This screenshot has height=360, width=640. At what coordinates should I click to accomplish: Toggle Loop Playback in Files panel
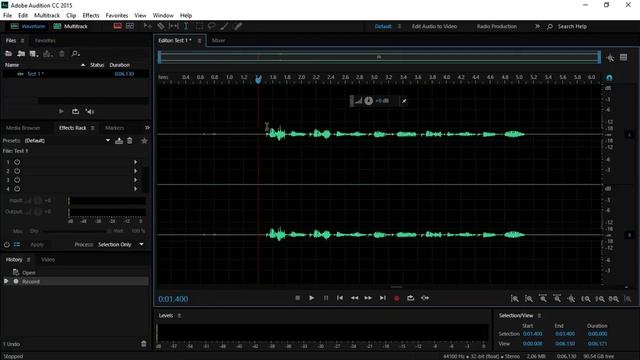click(x=76, y=111)
